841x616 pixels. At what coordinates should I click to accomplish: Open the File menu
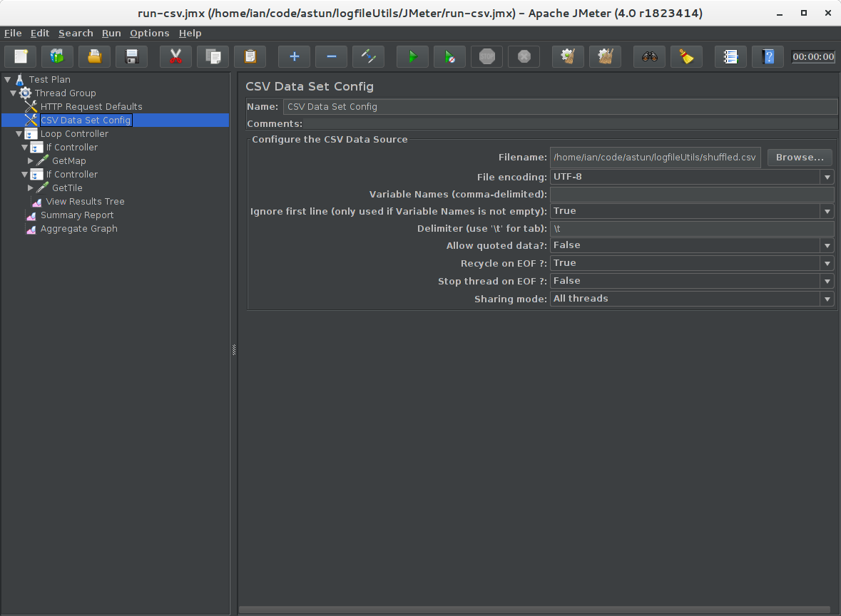point(13,34)
